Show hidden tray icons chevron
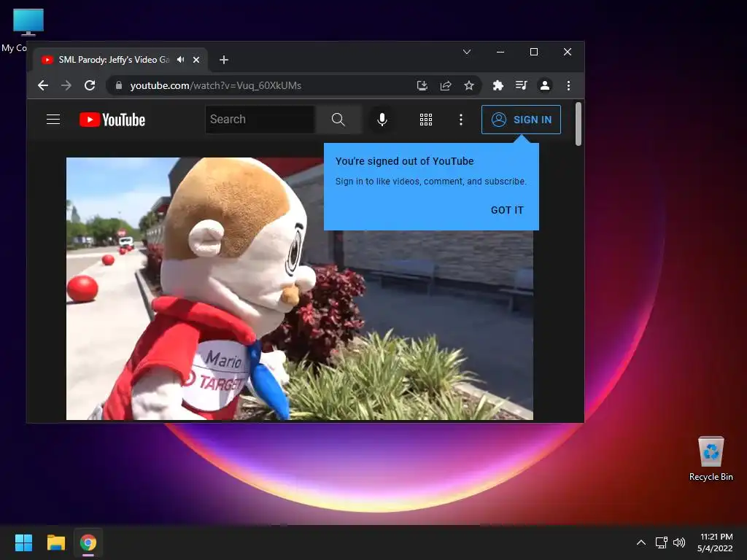747x560 pixels. (x=641, y=542)
